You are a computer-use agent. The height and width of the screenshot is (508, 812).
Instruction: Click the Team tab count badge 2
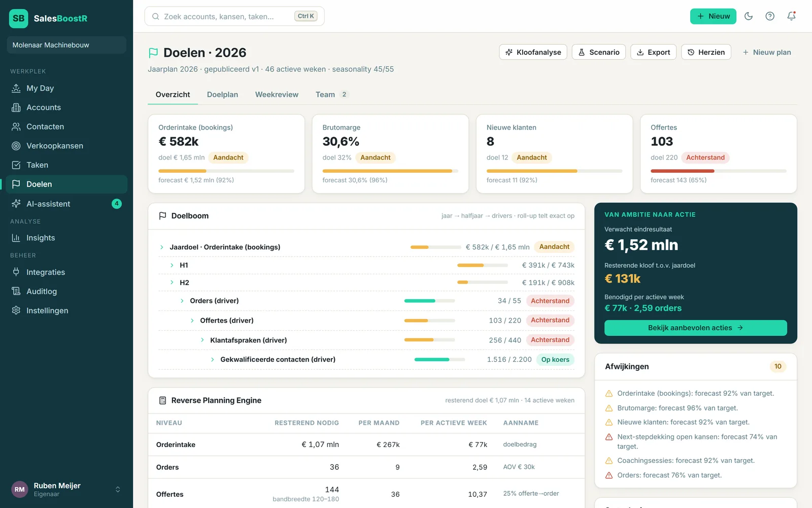[344, 94]
